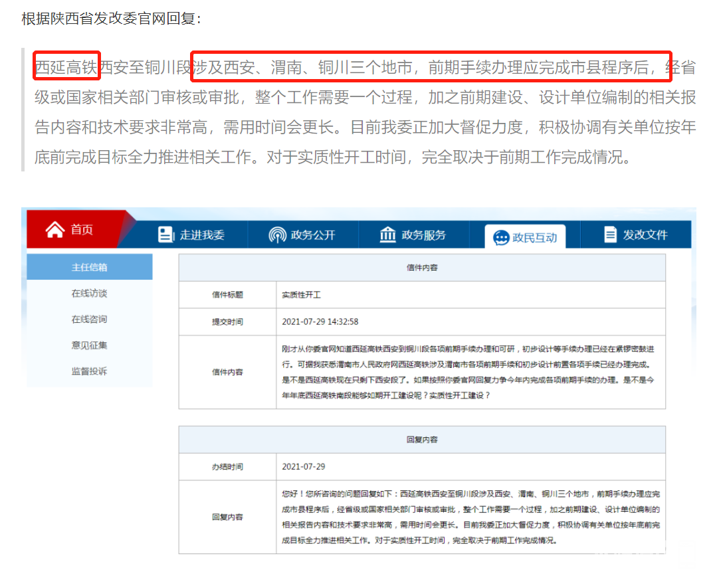Screen dimensions: 723x588
Task: Choose 在线咨询 in the sidebar
Action: (89, 319)
